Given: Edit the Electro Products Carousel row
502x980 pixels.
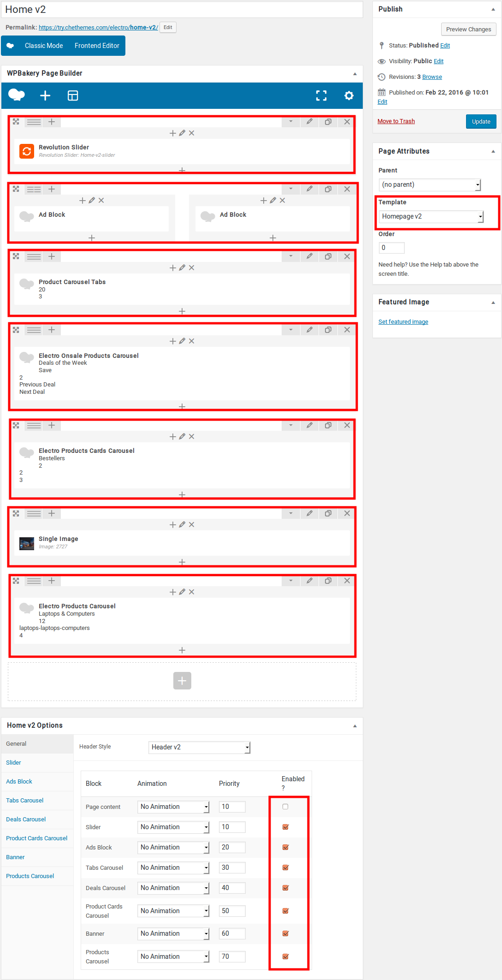Looking at the screenshot, I should [x=309, y=581].
